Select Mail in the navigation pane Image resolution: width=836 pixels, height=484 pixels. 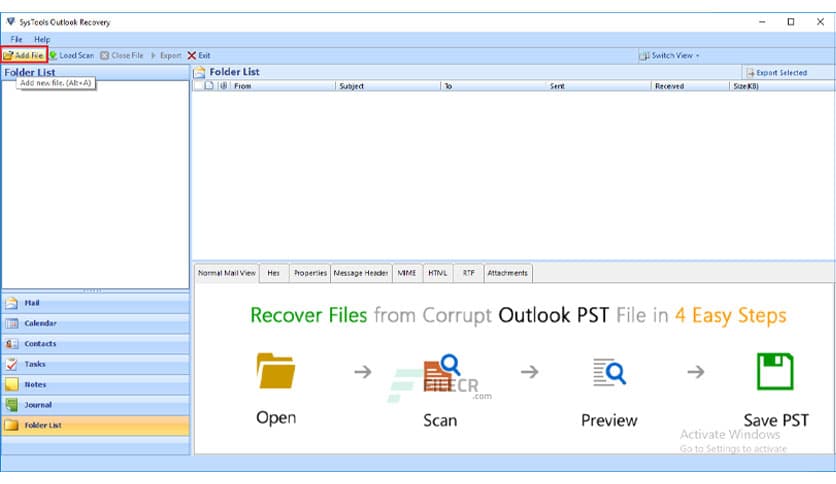95,303
